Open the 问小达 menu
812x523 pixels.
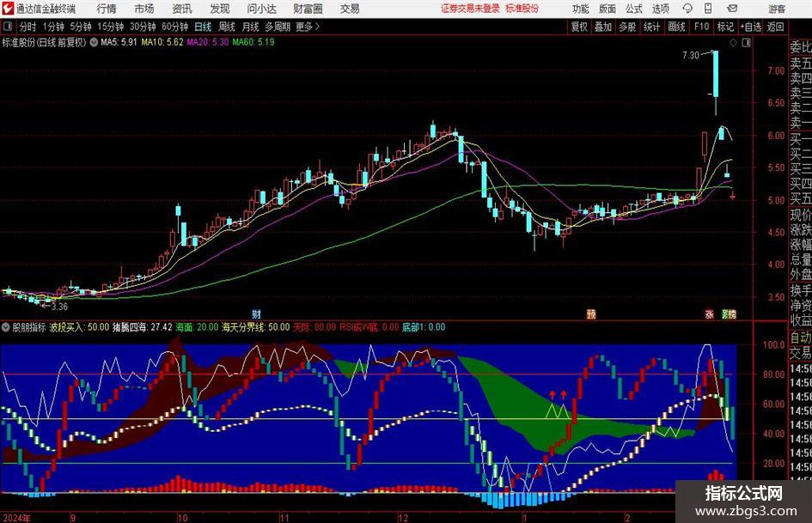click(261, 9)
